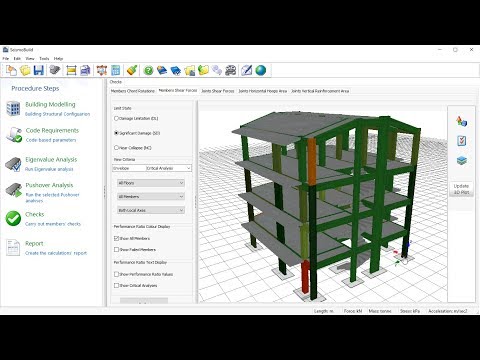Open the Envelope Critical Analysis combo box
Viewport: 480px width, 360px height.
(x=152, y=168)
